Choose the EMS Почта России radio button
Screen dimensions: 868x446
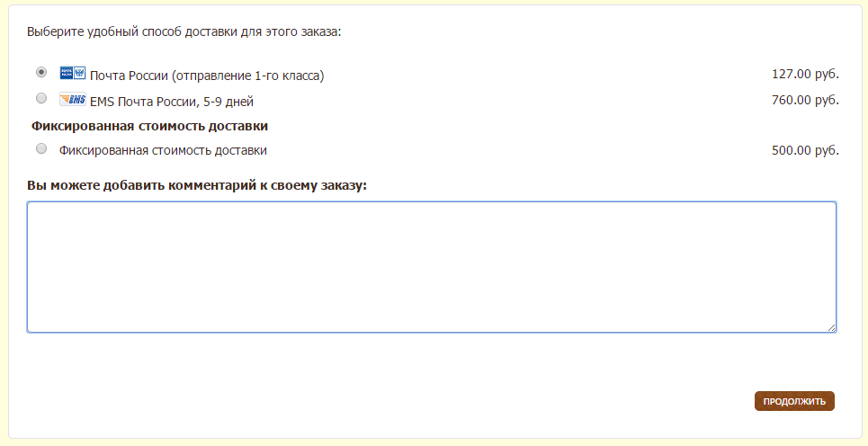(x=41, y=98)
